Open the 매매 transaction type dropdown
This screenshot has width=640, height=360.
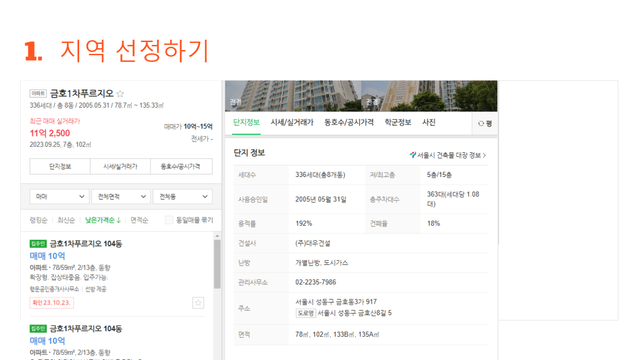[60, 197]
